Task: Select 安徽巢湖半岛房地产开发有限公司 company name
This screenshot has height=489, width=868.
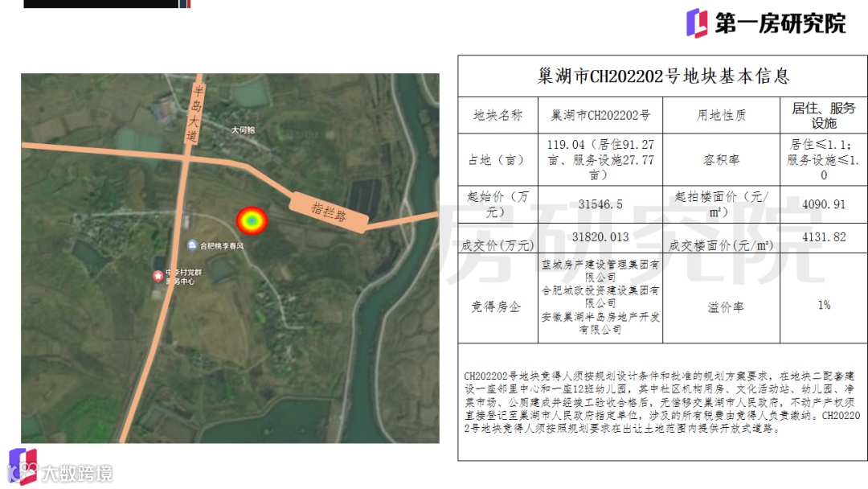Action: [600, 323]
